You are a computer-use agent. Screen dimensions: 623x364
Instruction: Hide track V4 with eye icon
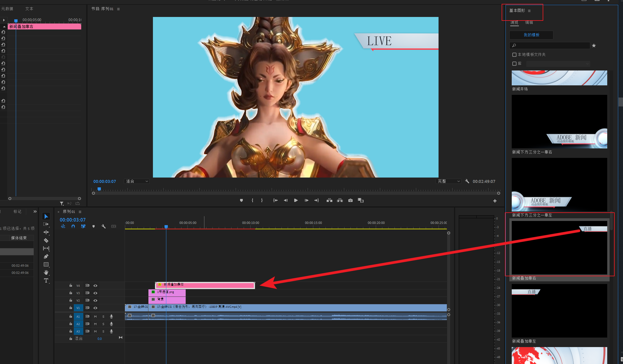pyautogui.click(x=96, y=285)
